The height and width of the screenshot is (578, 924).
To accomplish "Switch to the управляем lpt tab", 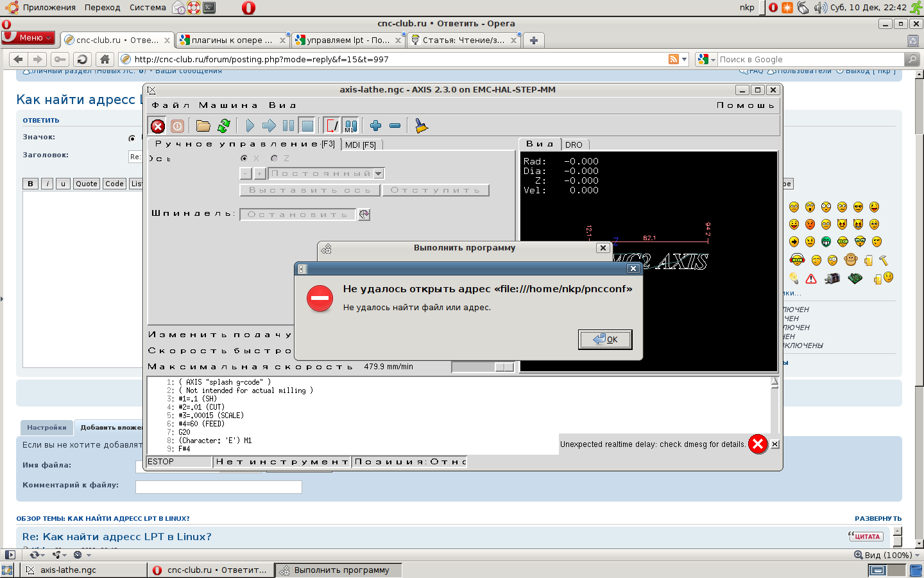I will 348,40.
